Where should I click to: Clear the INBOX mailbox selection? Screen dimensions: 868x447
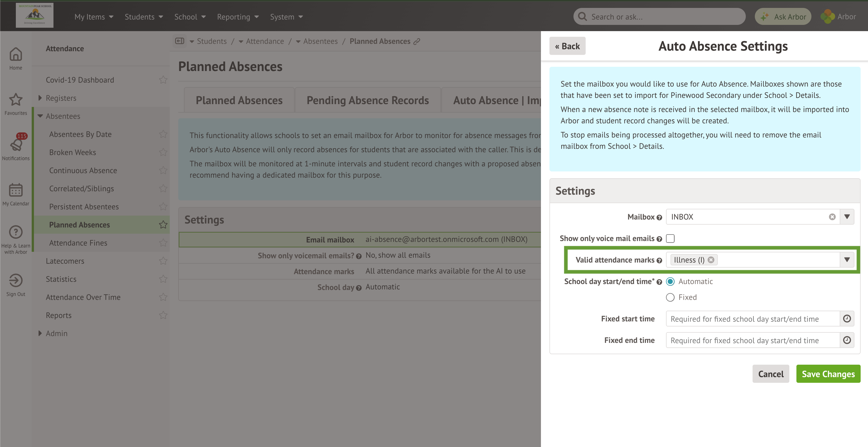point(832,217)
